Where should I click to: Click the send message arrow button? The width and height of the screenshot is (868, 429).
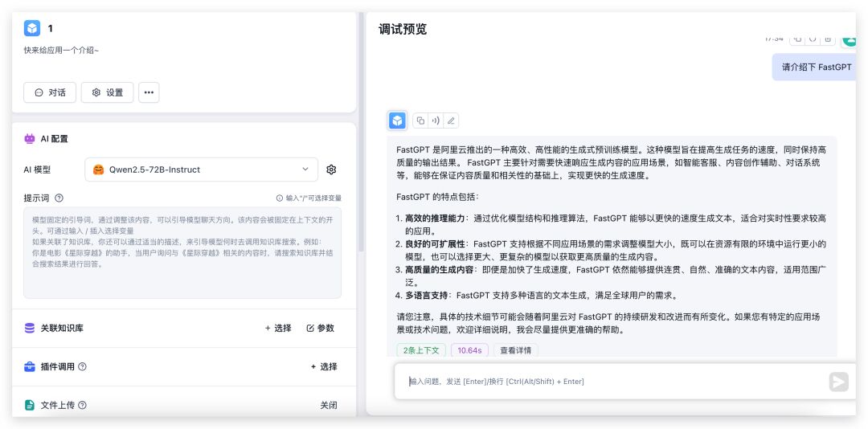point(838,382)
